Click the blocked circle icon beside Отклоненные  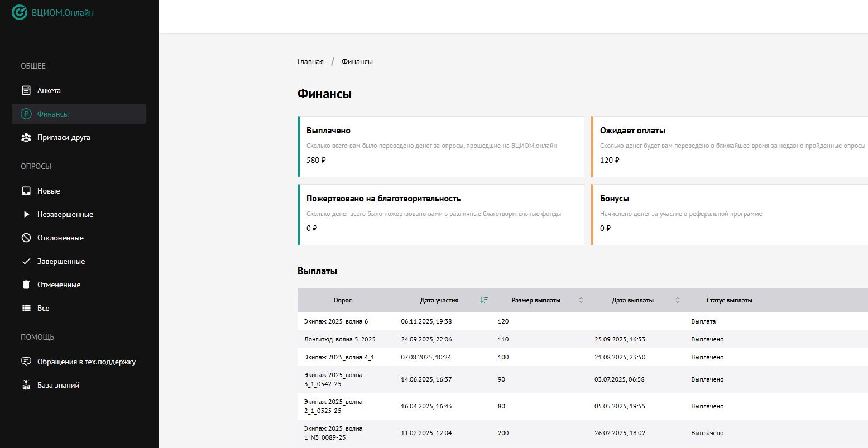[x=26, y=238]
